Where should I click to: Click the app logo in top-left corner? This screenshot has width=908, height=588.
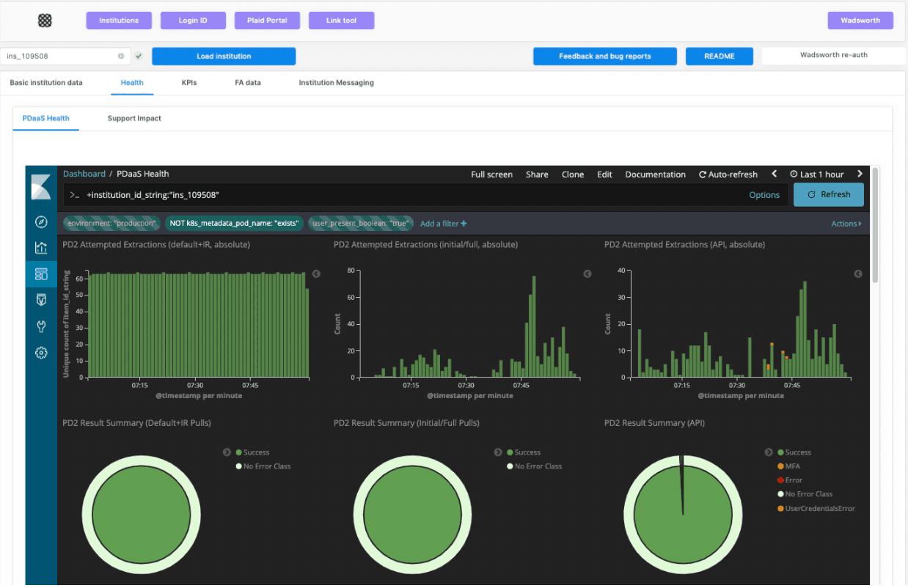pos(45,21)
